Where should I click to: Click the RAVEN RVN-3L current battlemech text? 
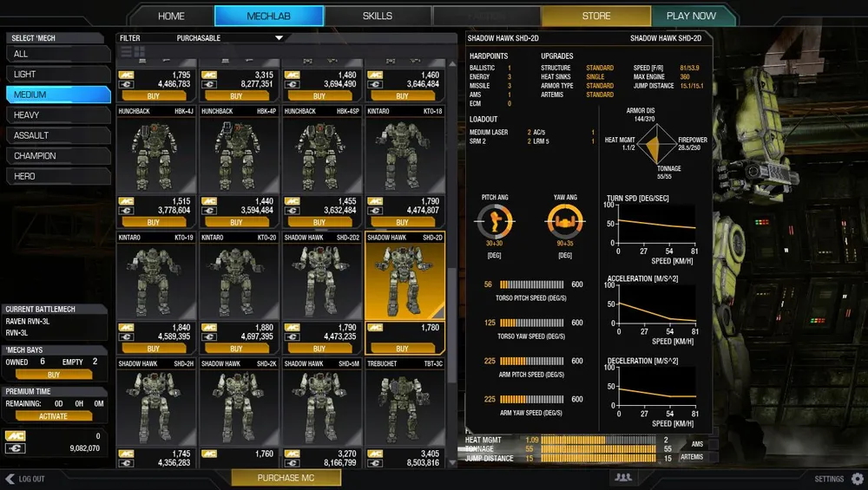pos(28,322)
